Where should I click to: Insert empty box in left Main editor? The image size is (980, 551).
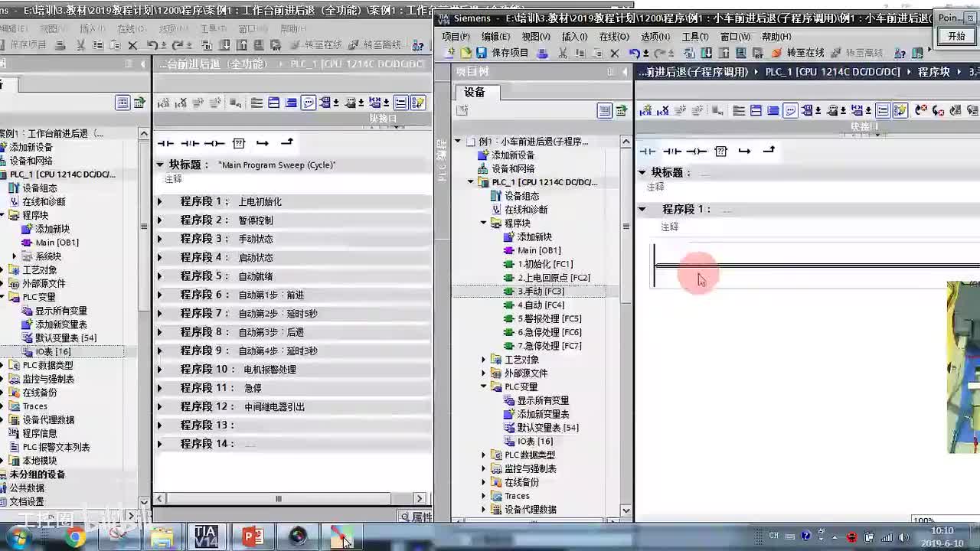click(x=238, y=143)
